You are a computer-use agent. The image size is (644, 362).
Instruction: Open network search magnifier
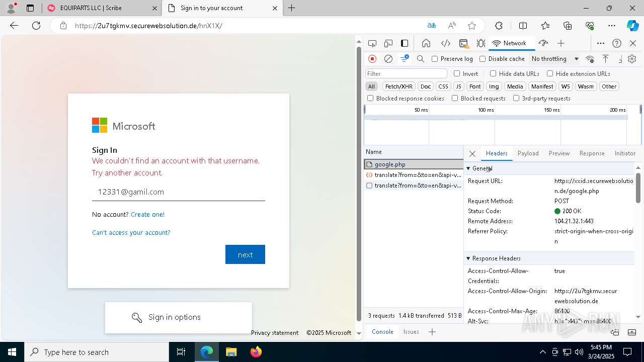coord(421,59)
